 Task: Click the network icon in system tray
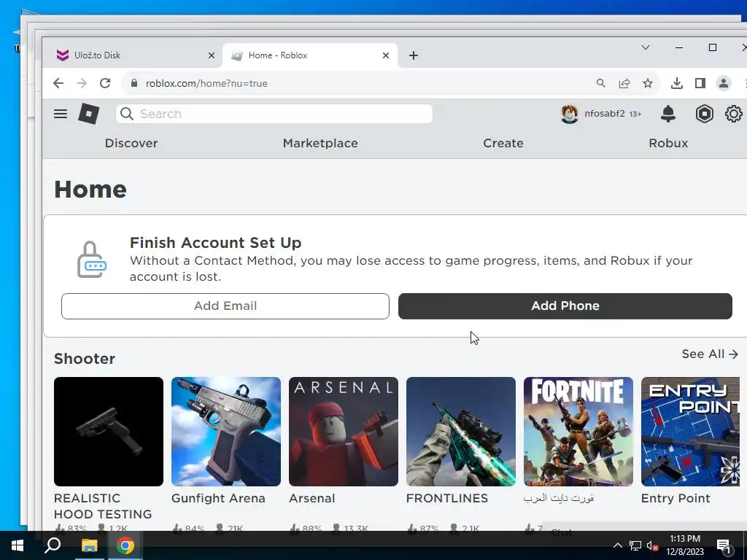click(x=635, y=545)
